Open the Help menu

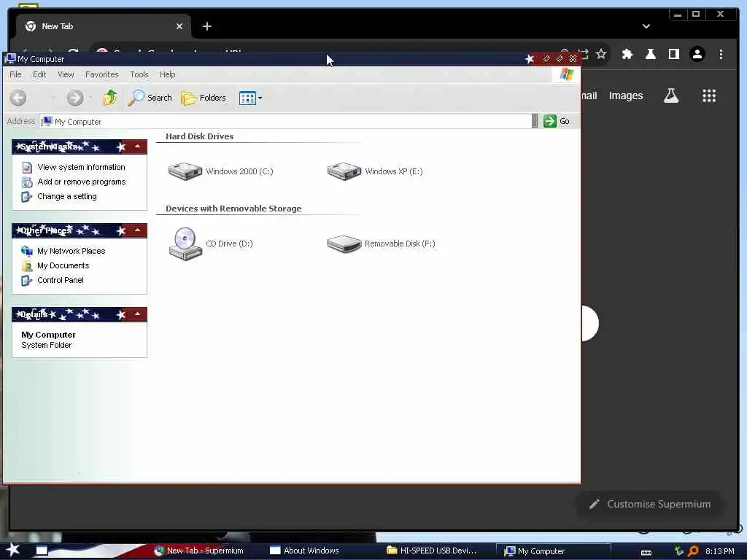click(x=167, y=74)
